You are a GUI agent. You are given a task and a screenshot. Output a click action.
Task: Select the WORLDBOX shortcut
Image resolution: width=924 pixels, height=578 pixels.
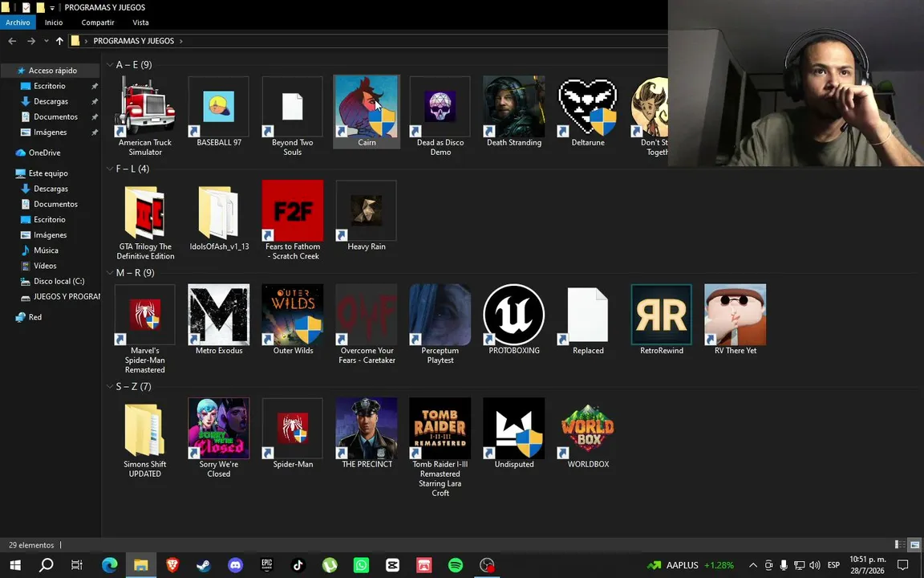587,433
